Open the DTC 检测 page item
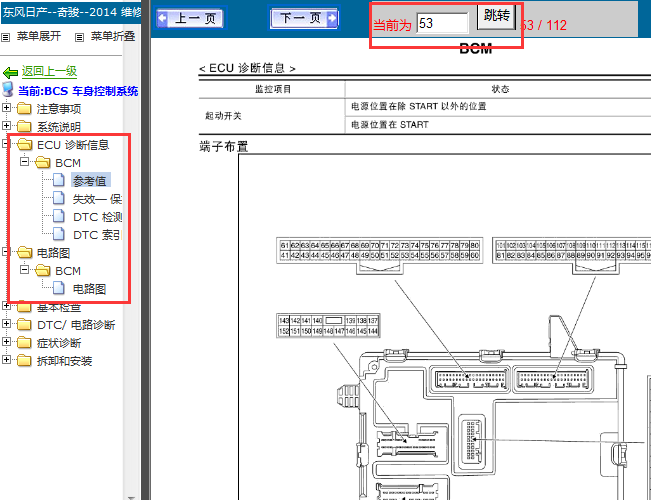Screen dimensions: 651x500 click(97, 217)
